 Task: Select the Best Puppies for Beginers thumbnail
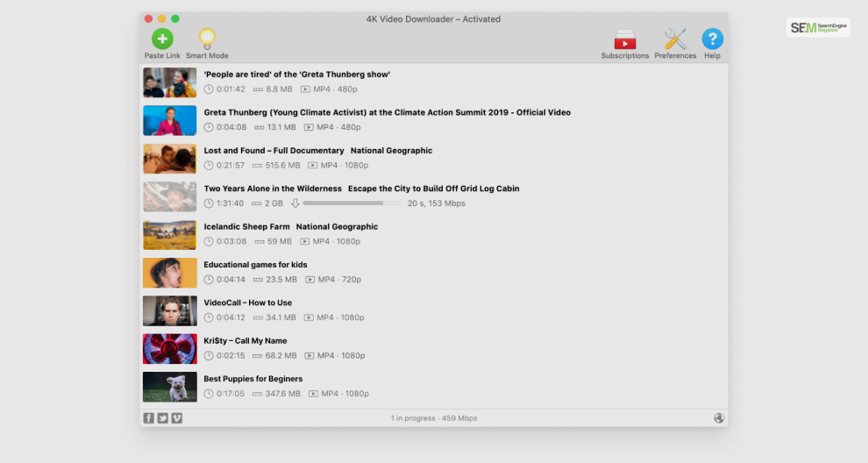(170, 387)
